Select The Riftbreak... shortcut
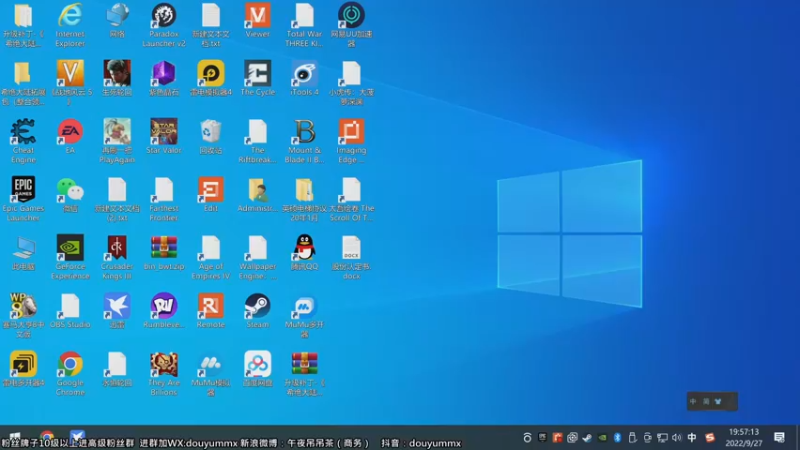The height and width of the screenshot is (450, 800). tap(258, 141)
